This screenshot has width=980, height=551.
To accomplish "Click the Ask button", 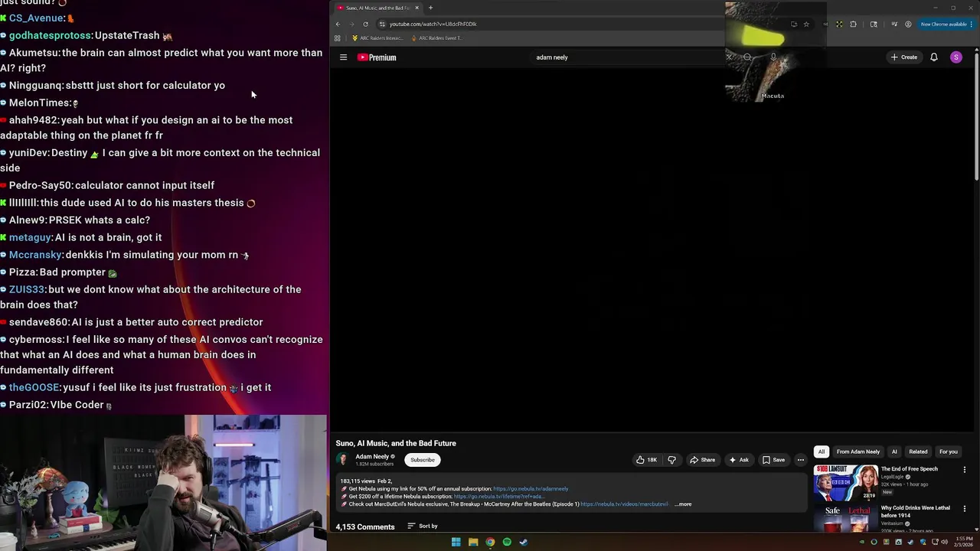I will [739, 460].
